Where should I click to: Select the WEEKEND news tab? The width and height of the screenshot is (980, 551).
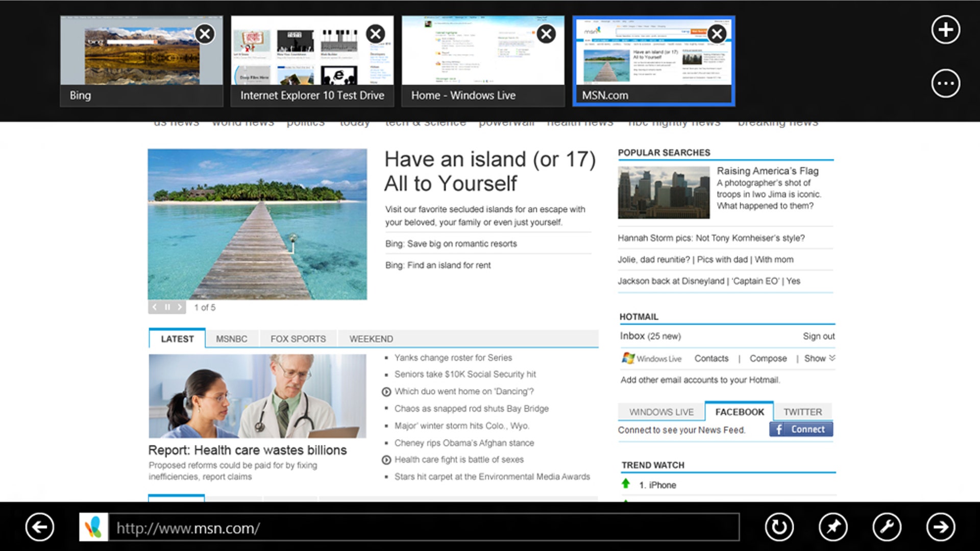point(371,338)
